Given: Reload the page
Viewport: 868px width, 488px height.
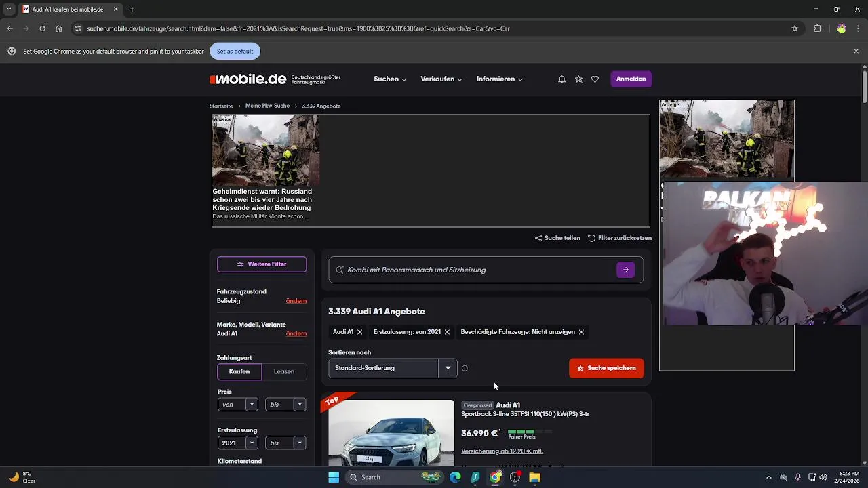Looking at the screenshot, I should [x=42, y=28].
